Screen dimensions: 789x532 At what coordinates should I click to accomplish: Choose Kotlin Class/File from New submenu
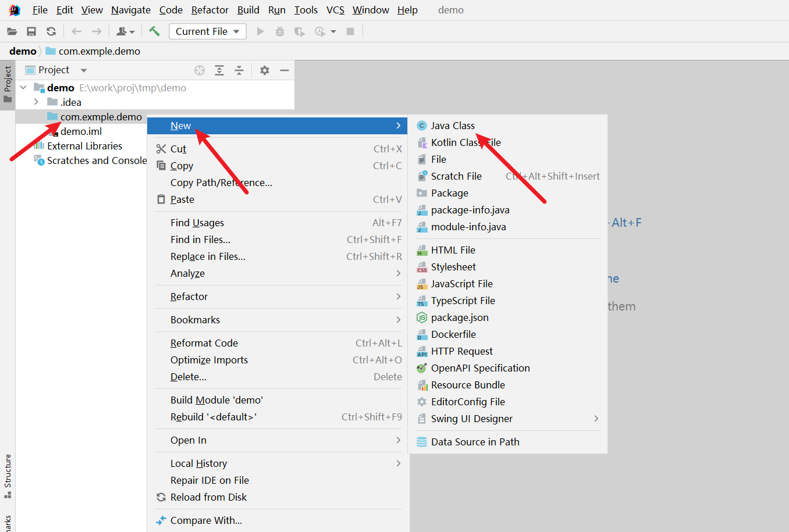coord(508,142)
